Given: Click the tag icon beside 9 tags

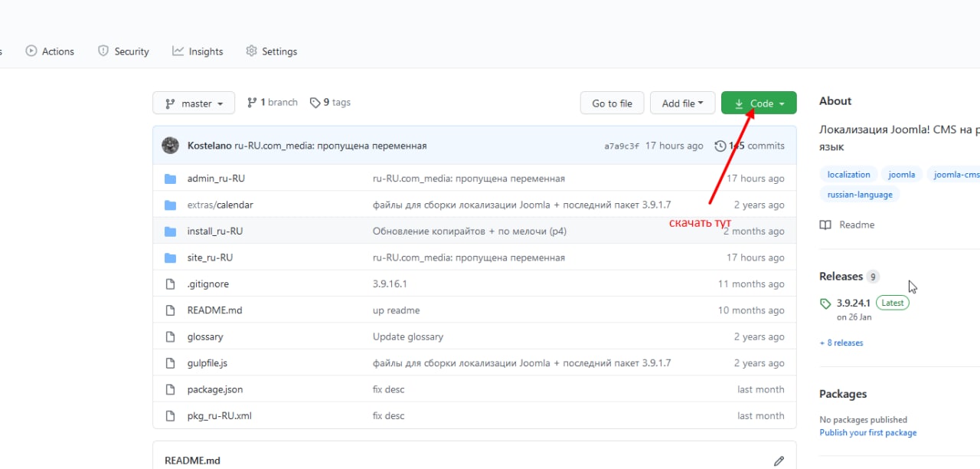Looking at the screenshot, I should [315, 103].
